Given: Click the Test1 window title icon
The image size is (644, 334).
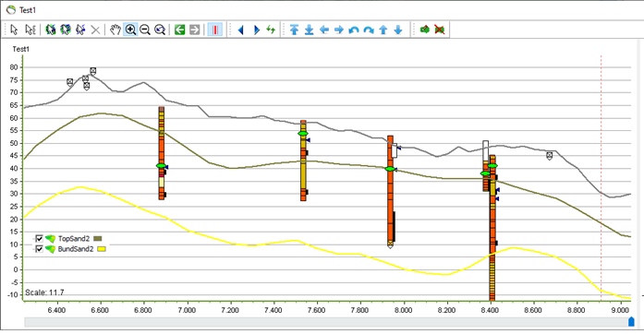Looking at the screenshot, I should coord(11,10).
